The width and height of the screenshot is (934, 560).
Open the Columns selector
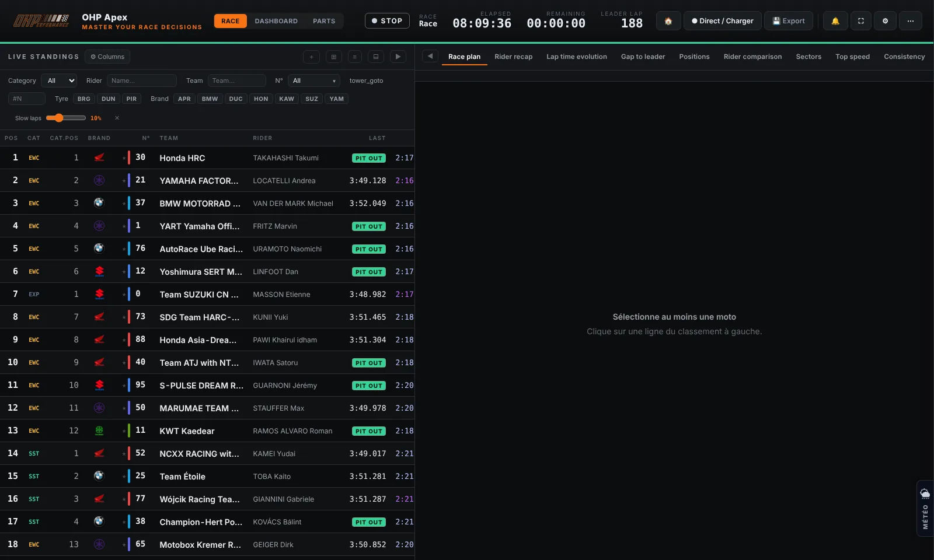click(x=107, y=57)
